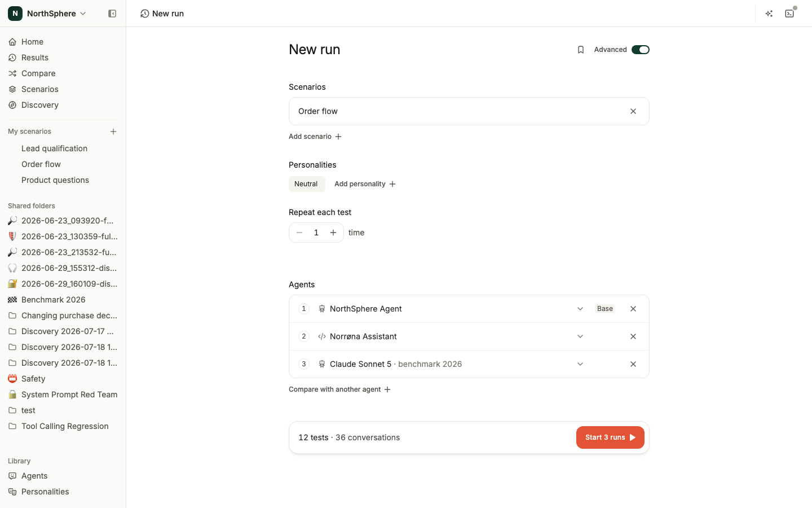Open Agents in Library

[x=63, y=476]
